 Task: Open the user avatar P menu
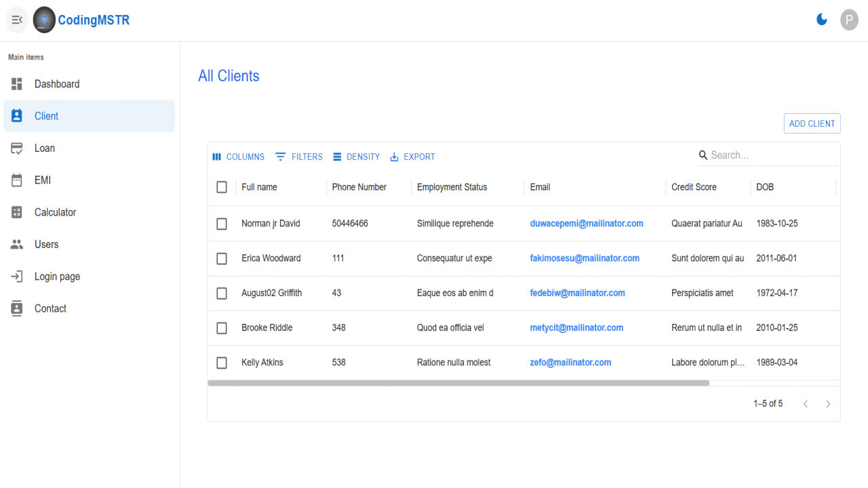click(x=849, y=20)
